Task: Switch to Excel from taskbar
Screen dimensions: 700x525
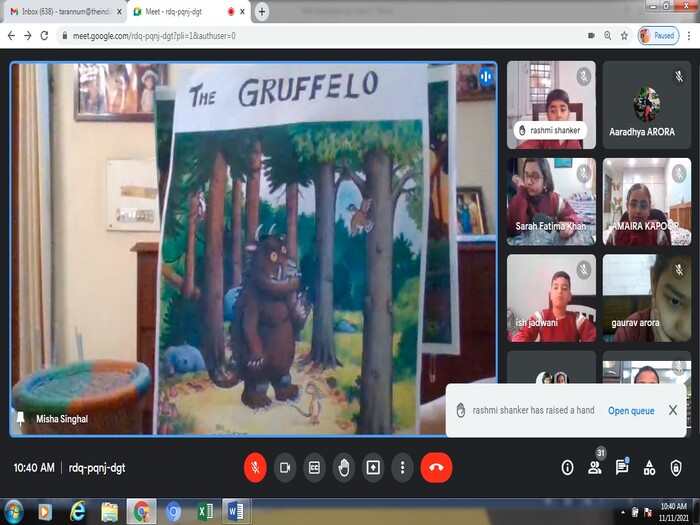Action: tap(205, 512)
